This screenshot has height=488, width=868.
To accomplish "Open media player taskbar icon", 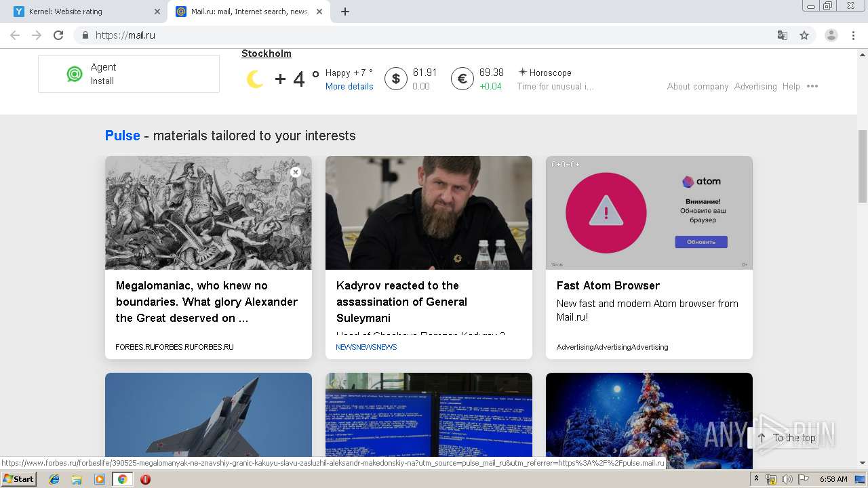I will point(100,479).
